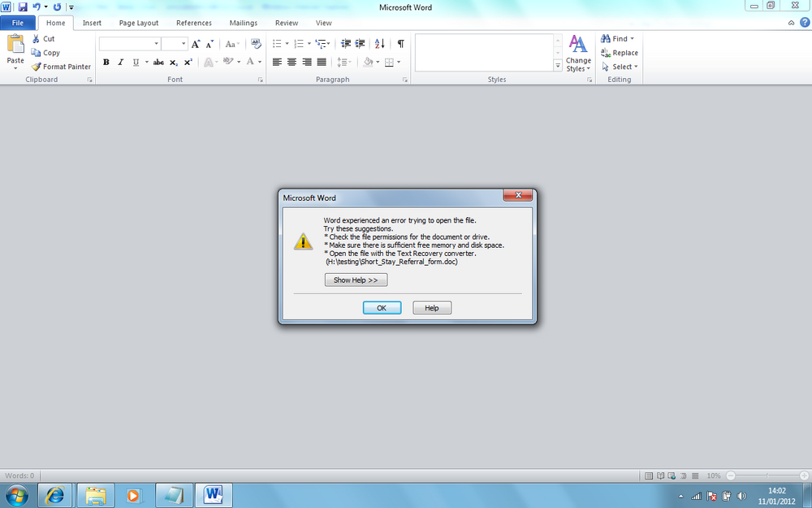
Task: Open Internet Explorer from taskbar
Action: click(55, 496)
